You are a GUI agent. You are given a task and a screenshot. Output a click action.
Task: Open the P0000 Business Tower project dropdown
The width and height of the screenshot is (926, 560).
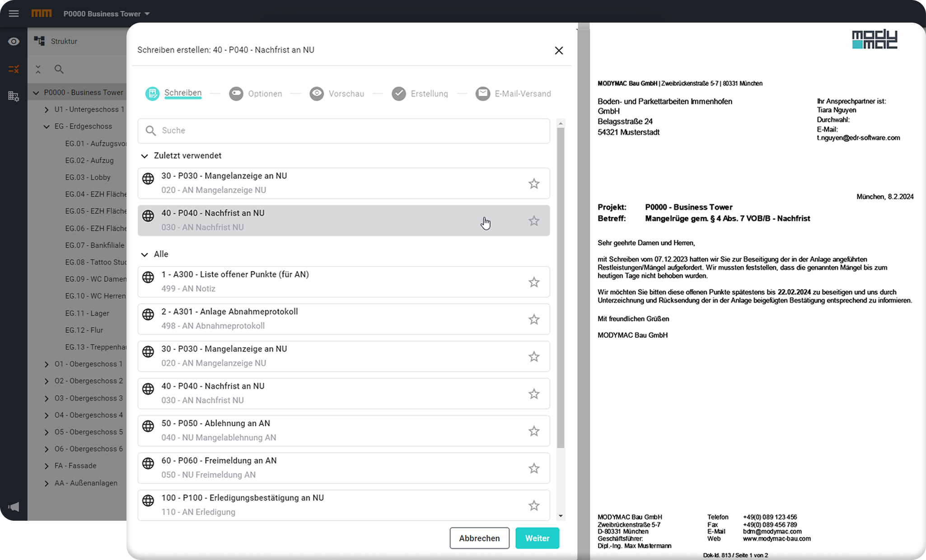click(x=107, y=14)
